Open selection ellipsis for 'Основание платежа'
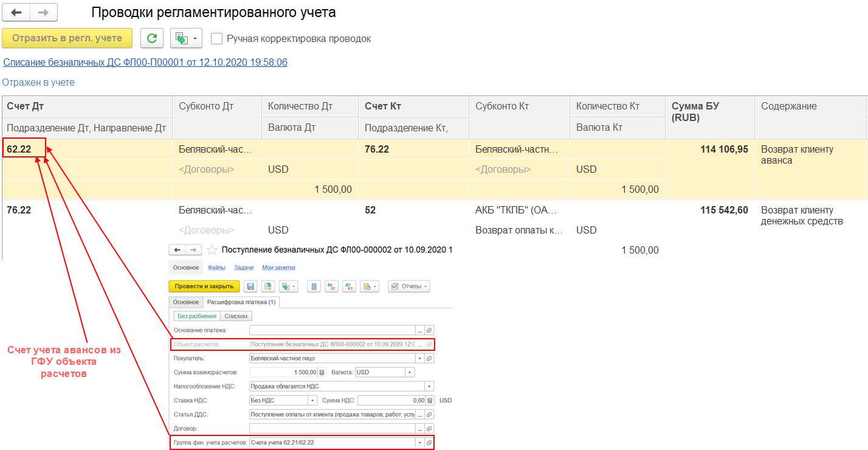 [x=419, y=330]
